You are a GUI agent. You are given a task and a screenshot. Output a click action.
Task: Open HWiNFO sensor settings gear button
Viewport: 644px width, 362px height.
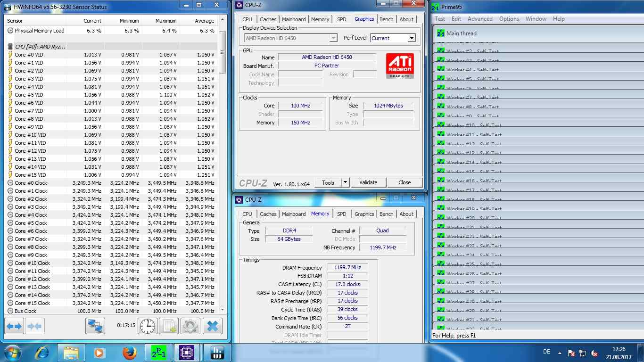(190, 326)
